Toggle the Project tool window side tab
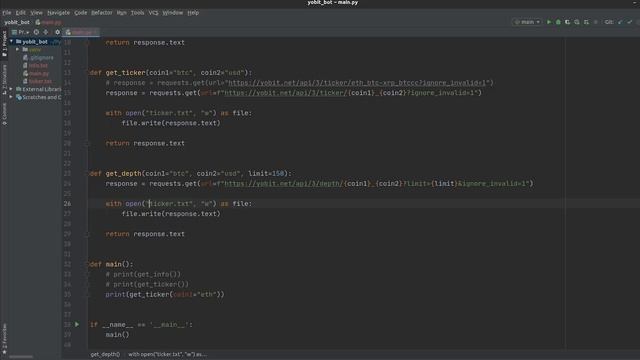The image size is (640, 360). tap(4, 43)
